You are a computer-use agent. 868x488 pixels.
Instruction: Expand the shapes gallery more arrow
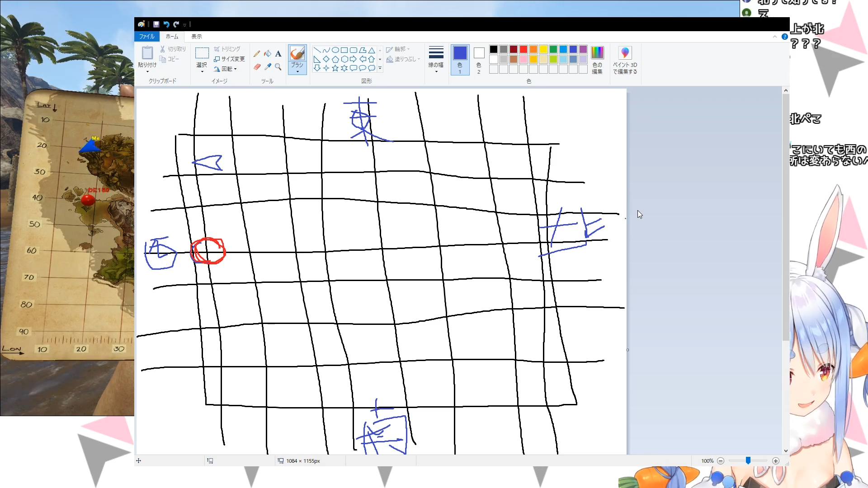[x=380, y=68]
